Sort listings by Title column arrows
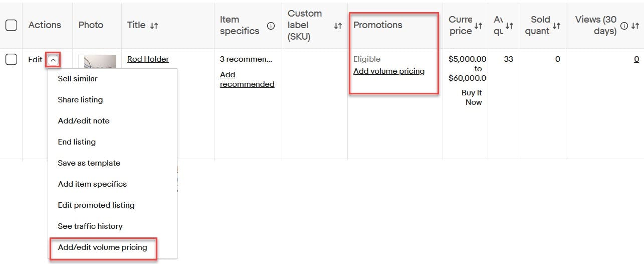 pyautogui.click(x=154, y=26)
